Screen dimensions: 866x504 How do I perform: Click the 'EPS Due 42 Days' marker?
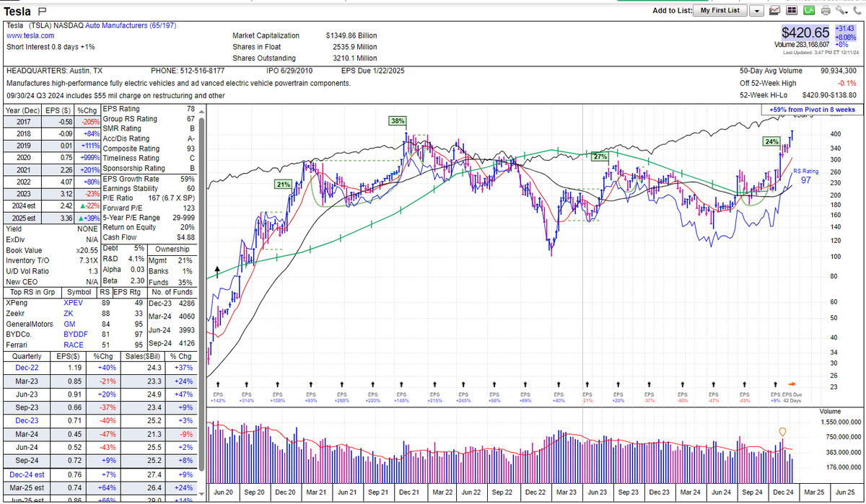coord(792,397)
